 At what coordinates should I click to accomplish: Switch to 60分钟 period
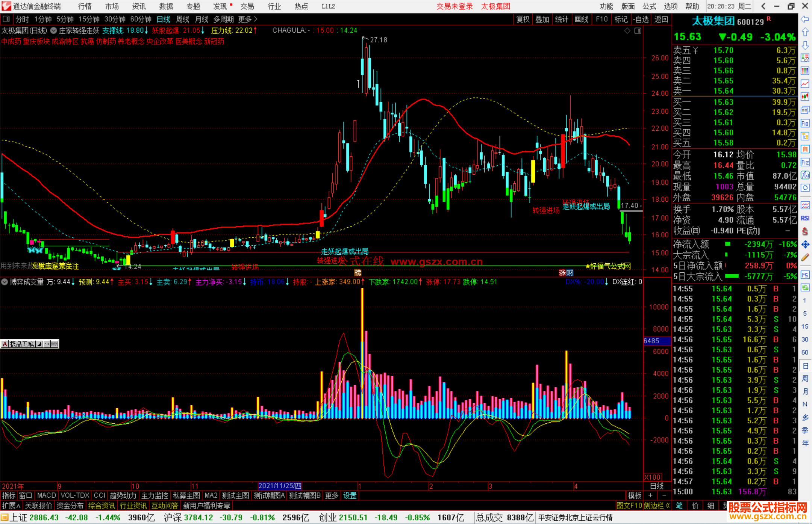[x=141, y=19]
